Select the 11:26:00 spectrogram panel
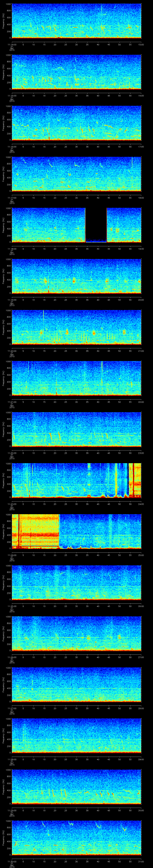 point(76,633)
